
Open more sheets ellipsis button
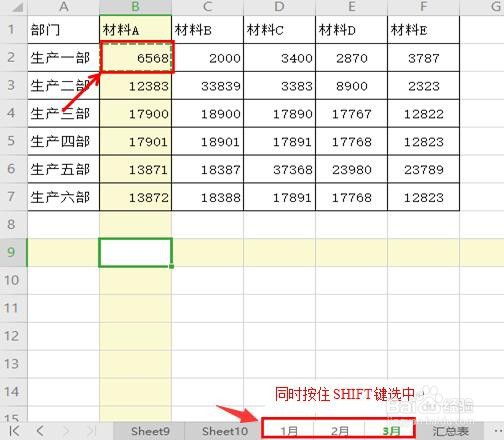coord(497,431)
